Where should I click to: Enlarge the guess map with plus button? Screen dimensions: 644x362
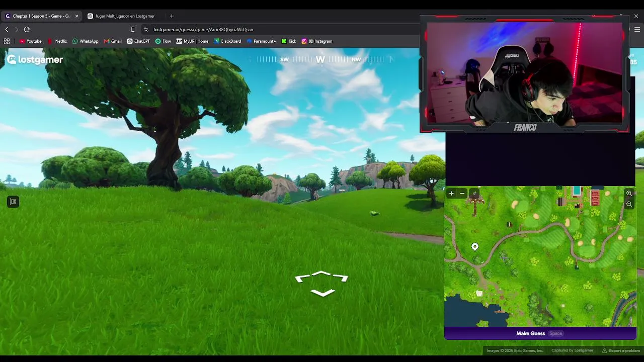pos(451,194)
